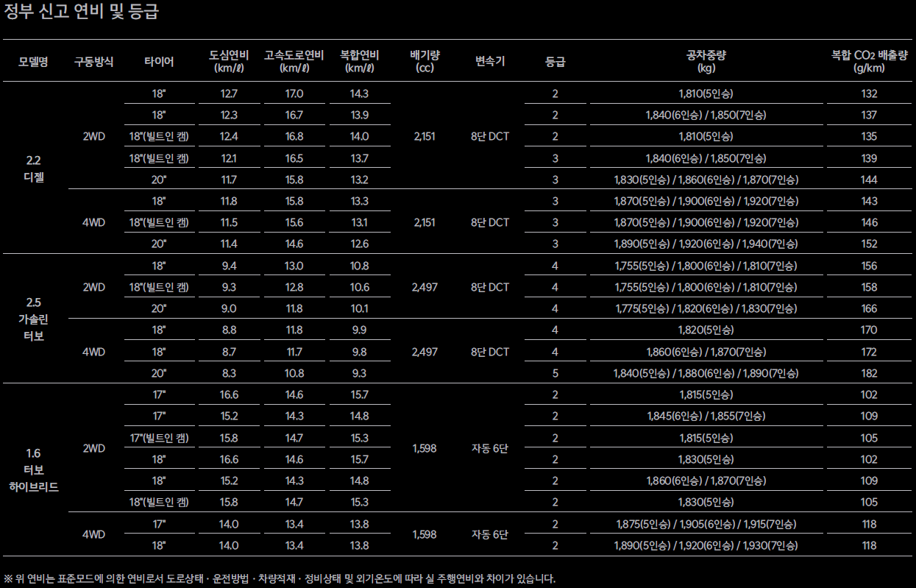Click the city fuel economy value 12.3
The height and width of the screenshot is (588, 916).
click(229, 115)
